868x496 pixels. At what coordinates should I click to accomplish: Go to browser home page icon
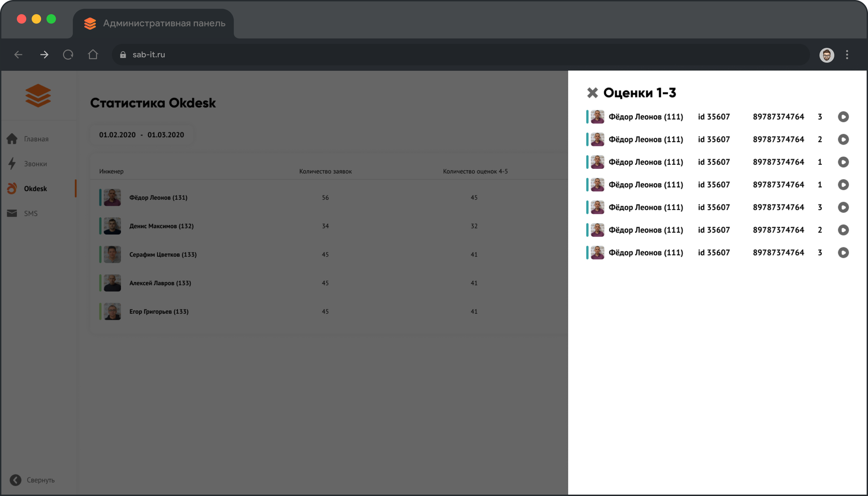[x=93, y=55]
